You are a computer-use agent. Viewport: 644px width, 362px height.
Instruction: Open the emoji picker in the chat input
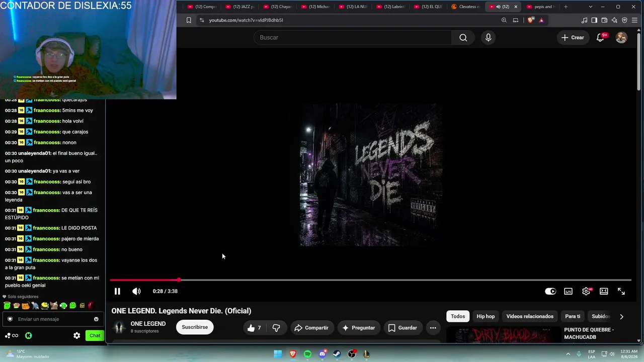[x=96, y=319]
